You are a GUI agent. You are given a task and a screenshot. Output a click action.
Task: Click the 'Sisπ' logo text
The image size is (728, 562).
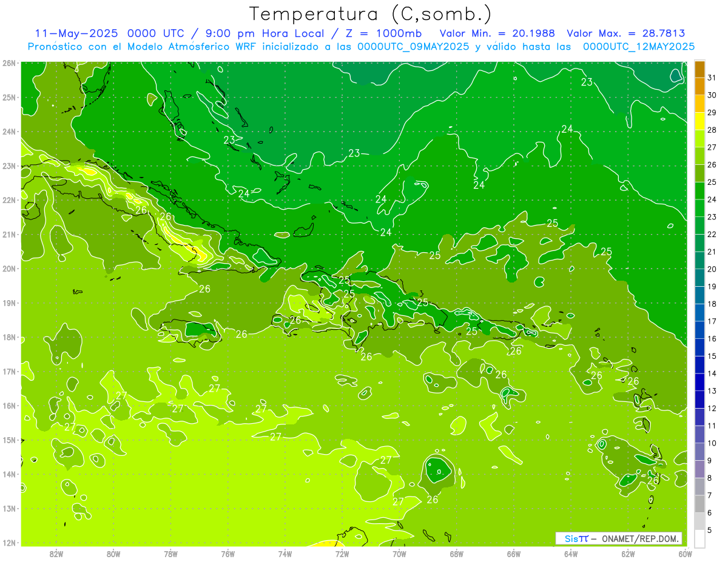[x=576, y=538]
